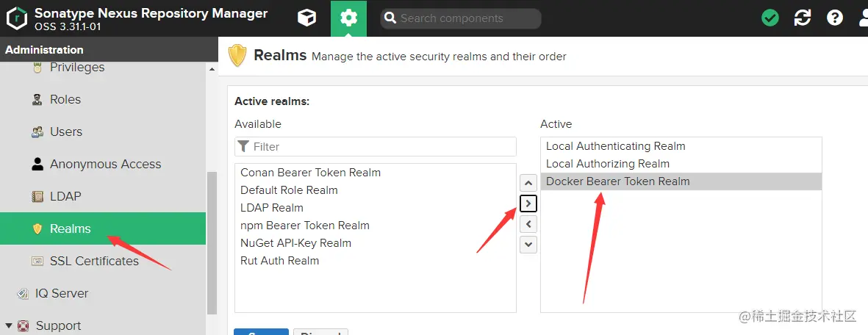
Task: Select NuGet API-Key Realm
Action: (x=376, y=243)
